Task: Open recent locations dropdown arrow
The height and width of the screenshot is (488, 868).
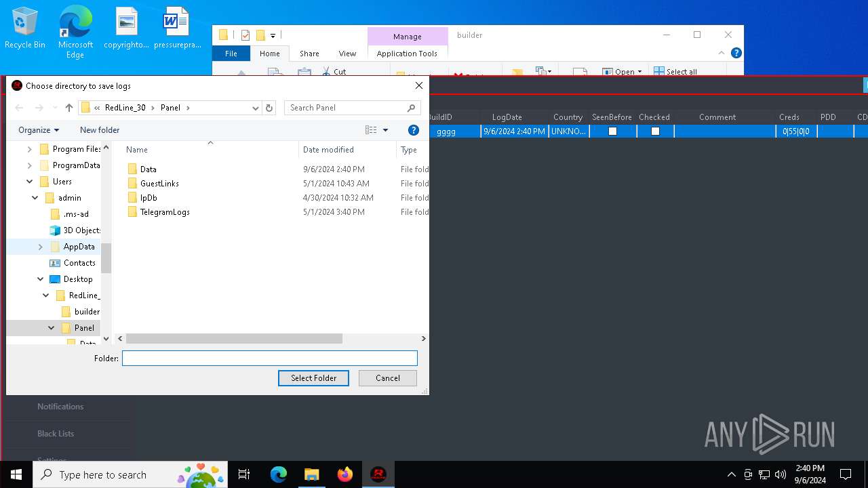Action: pyautogui.click(x=55, y=108)
